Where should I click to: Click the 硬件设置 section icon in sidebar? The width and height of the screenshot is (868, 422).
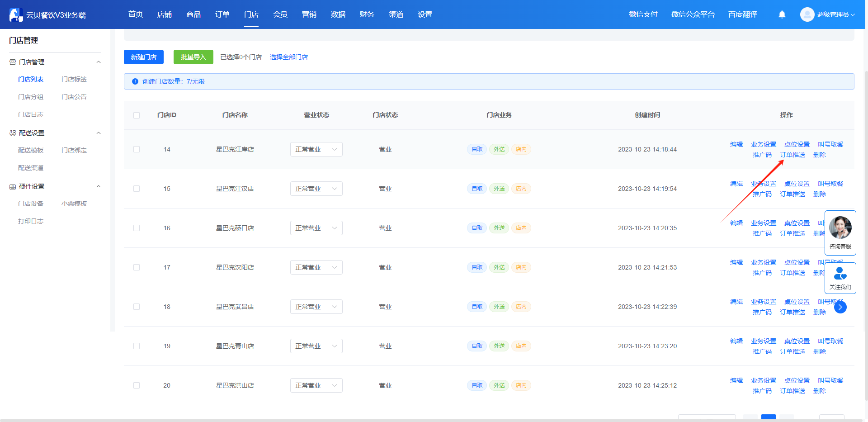(x=13, y=186)
